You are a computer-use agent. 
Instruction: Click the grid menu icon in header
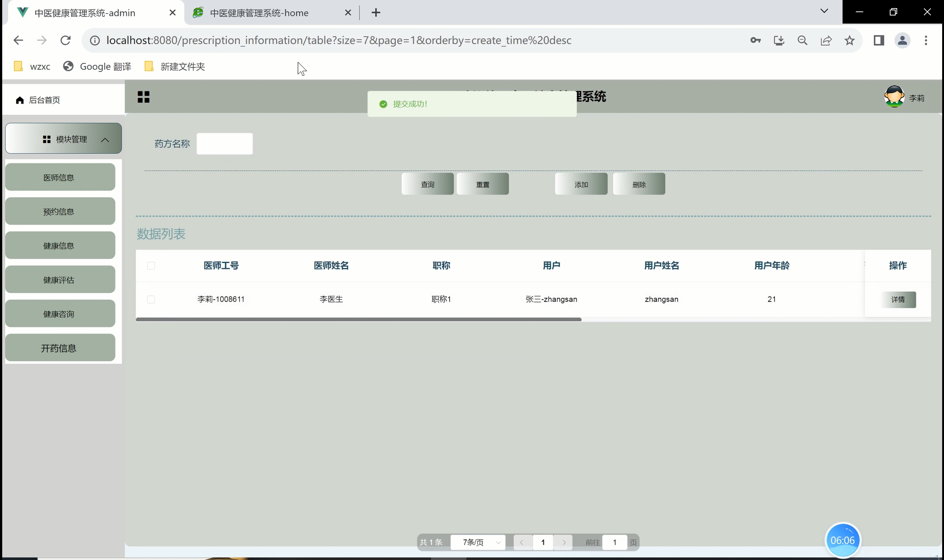(x=143, y=97)
